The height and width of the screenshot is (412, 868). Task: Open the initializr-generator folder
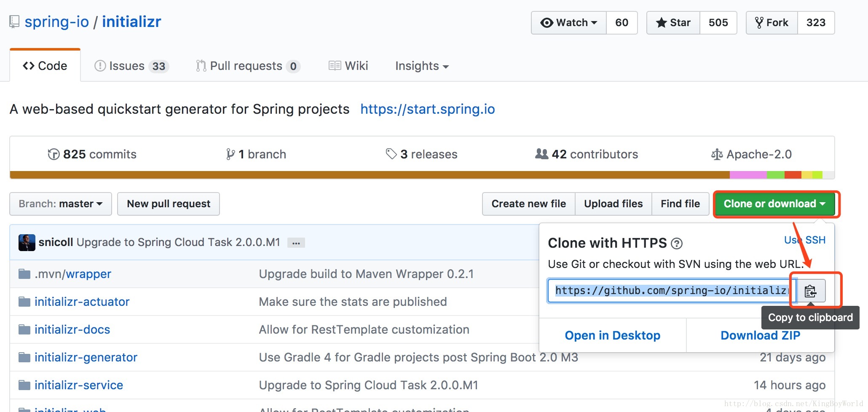pos(86,357)
